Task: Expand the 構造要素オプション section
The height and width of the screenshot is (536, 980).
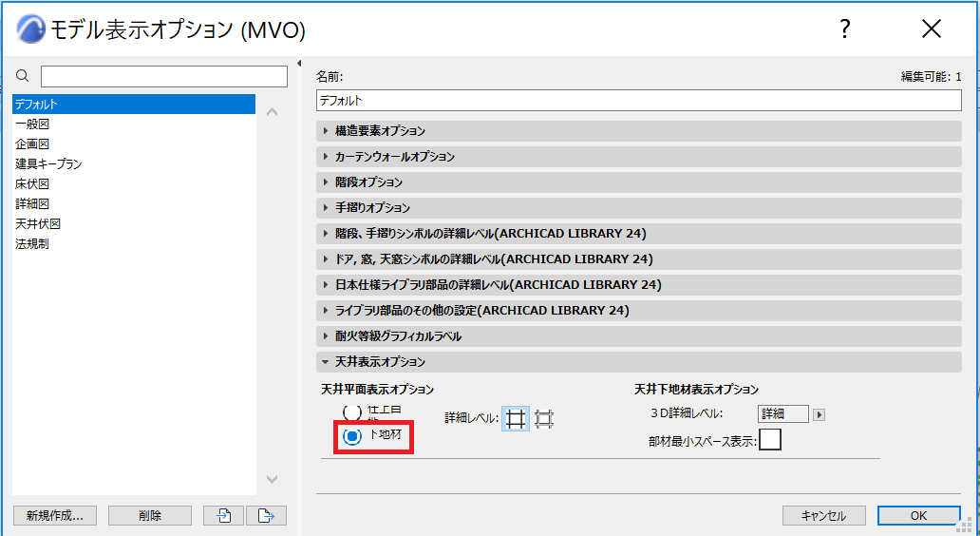Action: 639,131
